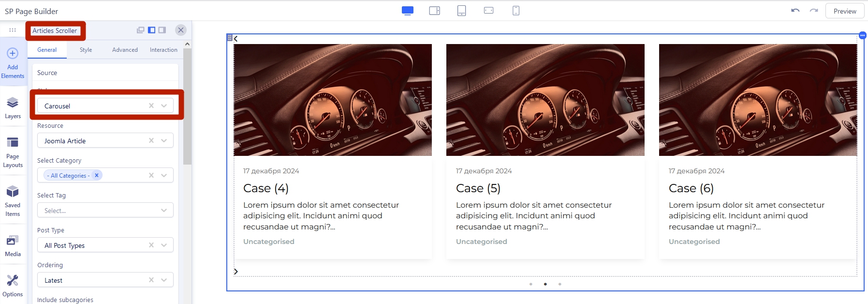The width and height of the screenshot is (868, 304).
Task: Open the Layers sidebar panel
Action: point(13,107)
